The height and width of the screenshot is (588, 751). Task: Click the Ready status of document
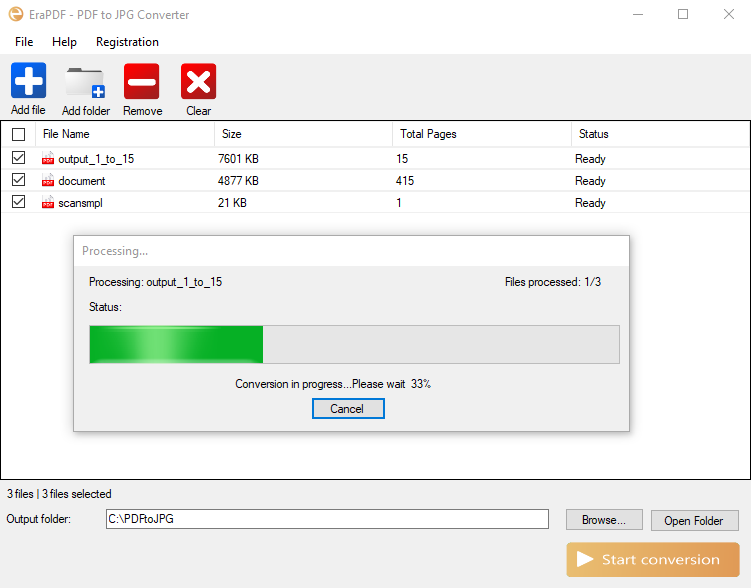coord(590,181)
